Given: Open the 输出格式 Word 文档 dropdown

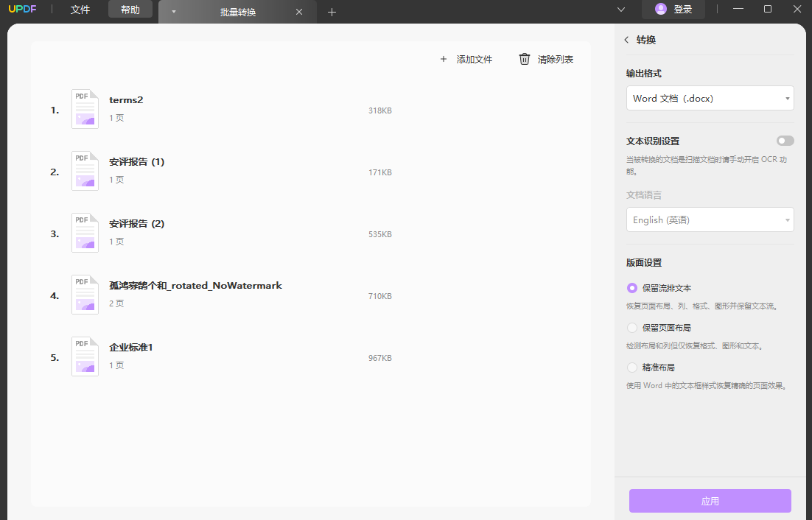Looking at the screenshot, I should (709, 97).
